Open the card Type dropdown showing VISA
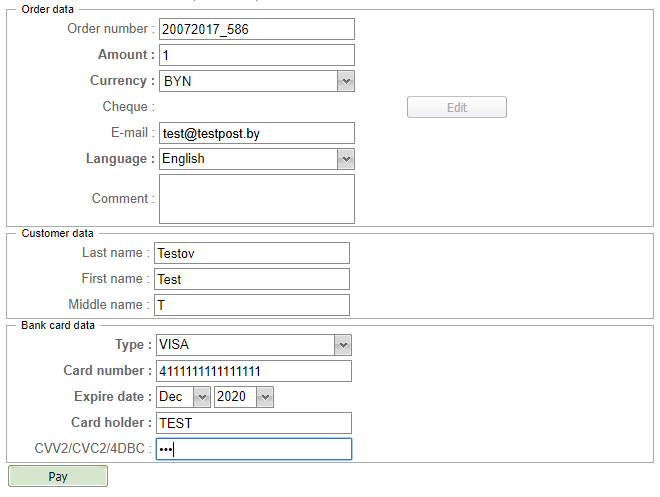The width and height of the screenshot is (660, 497). 253,345
